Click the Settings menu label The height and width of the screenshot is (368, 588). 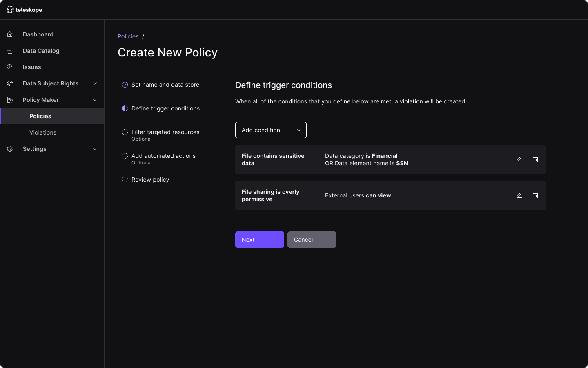(35, 149)
